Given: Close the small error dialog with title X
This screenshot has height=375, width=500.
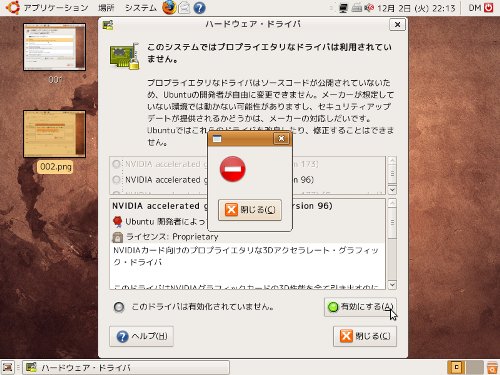Looking at the screenshot, I should click(281, 138).
